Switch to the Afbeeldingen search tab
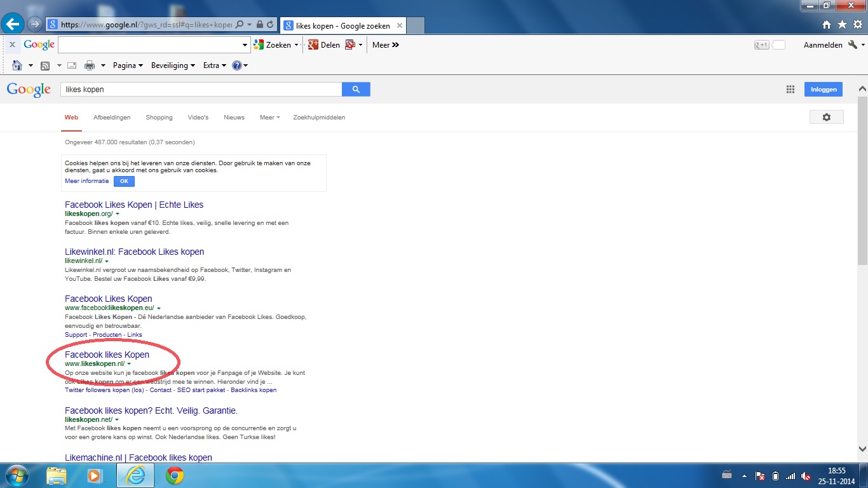This screenshot has height=488, width=868. [112, 118]
